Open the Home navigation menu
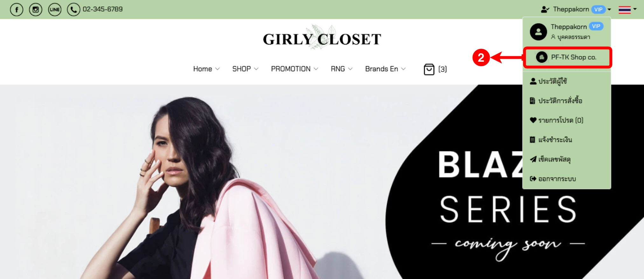Image resolution: width=644 pixels, height=279 pixels. tap(206, 69)
